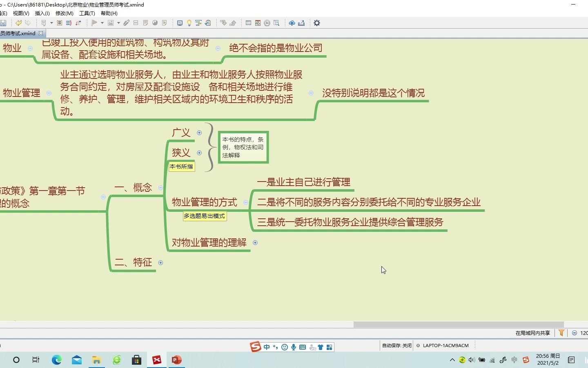This screenshot has width=588, height=368.
Task: Undo the last action
Action: pos(18,23)
